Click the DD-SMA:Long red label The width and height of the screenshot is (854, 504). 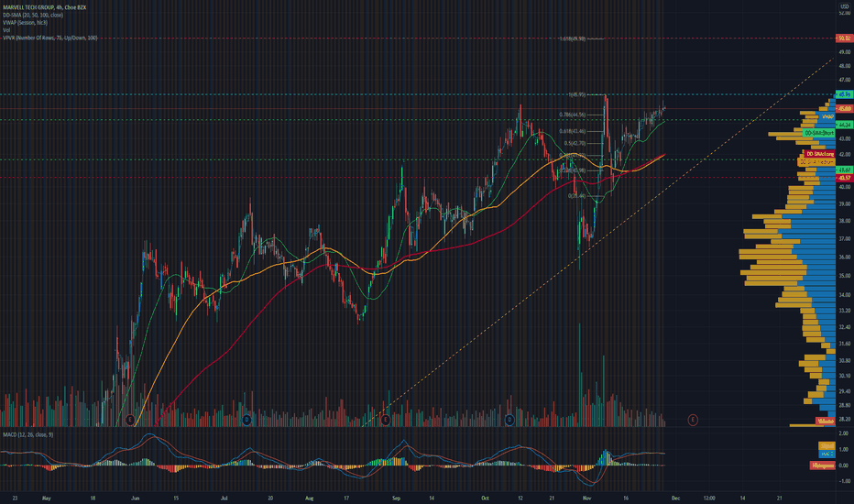820,154
